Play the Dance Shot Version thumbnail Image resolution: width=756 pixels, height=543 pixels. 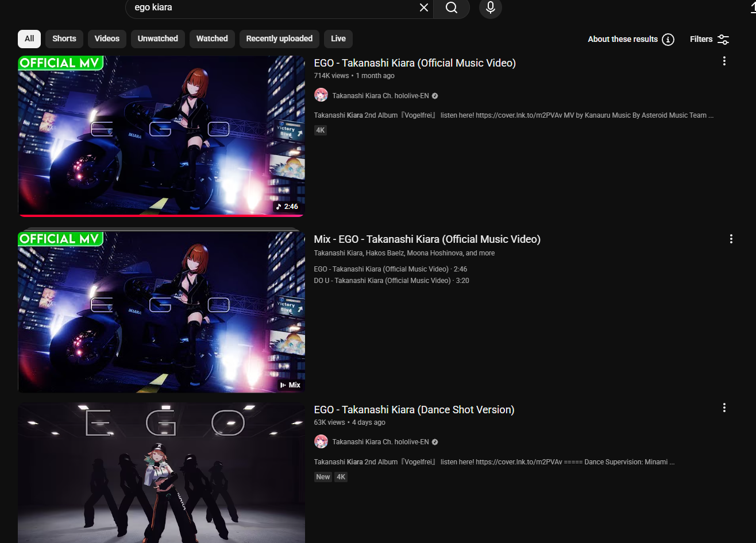click(x=161, y=473)
